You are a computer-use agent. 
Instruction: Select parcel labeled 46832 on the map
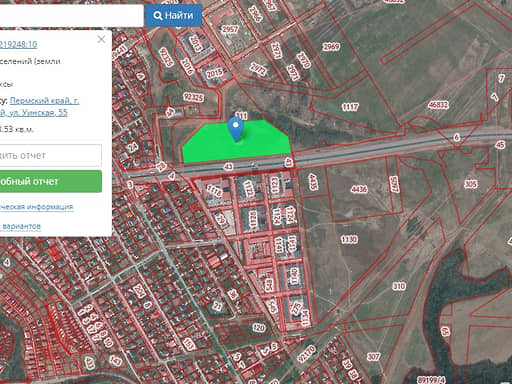click(438, 105)
